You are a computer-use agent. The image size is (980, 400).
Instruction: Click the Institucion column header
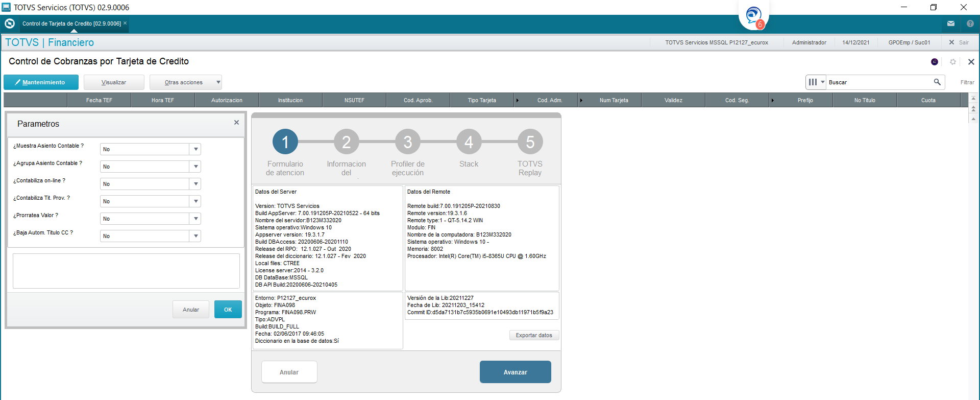[290, 100]
